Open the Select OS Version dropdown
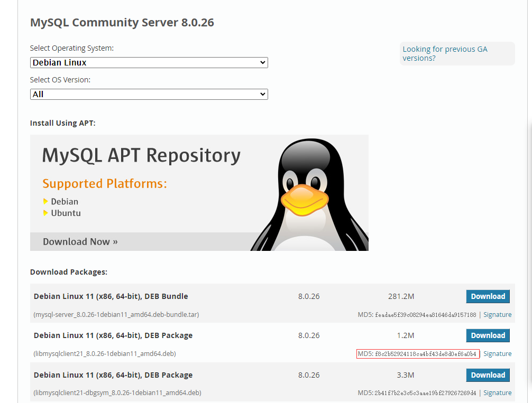 click(149, 94)
